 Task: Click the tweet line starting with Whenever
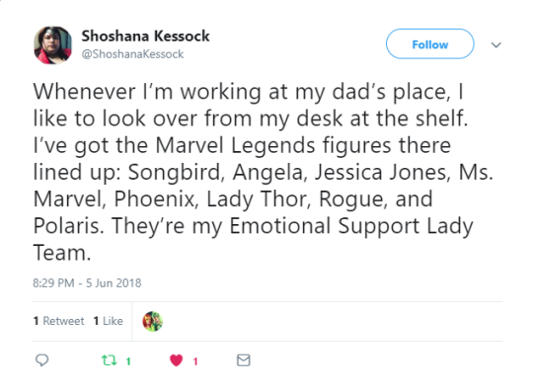coord(248,92)
